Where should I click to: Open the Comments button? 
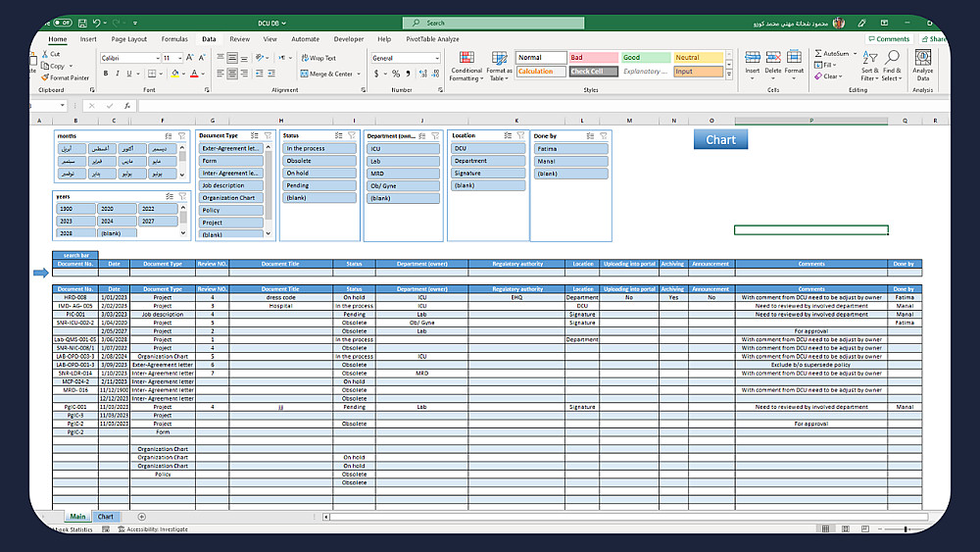click(889, 39)
